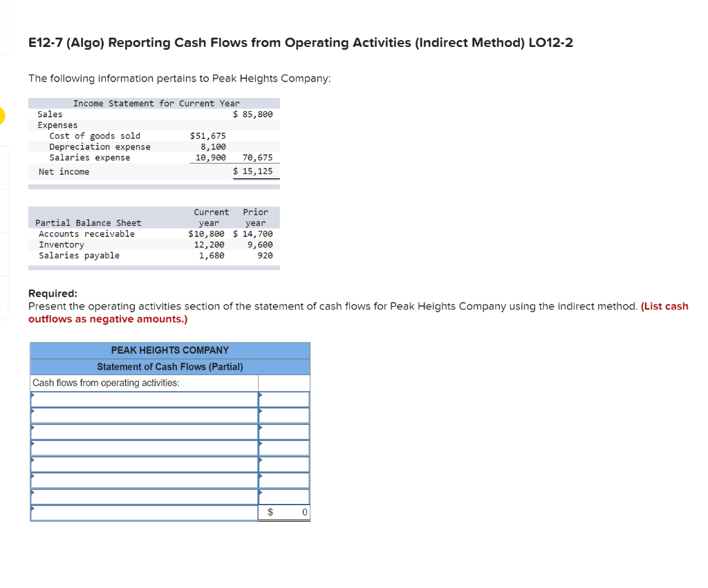Image resolution: width=708 pixels, height=588 pixels.
Task: Click the fifth row amount cell
Action: click(283, 464)
